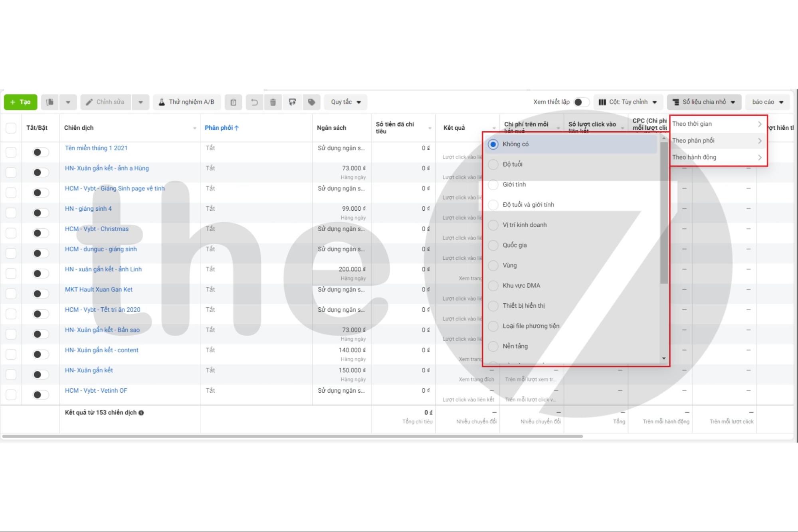Screen dimensions: 798x532
Task: Select the Độ tuổi radio option
Action: click(x=493, y=164)
